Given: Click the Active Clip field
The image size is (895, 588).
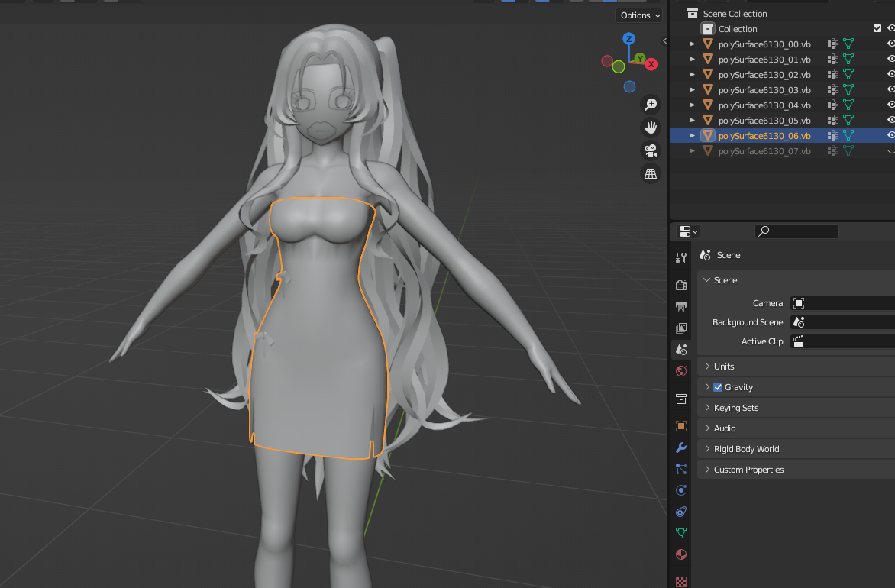Looking at the screenshot, I should 842,341.
